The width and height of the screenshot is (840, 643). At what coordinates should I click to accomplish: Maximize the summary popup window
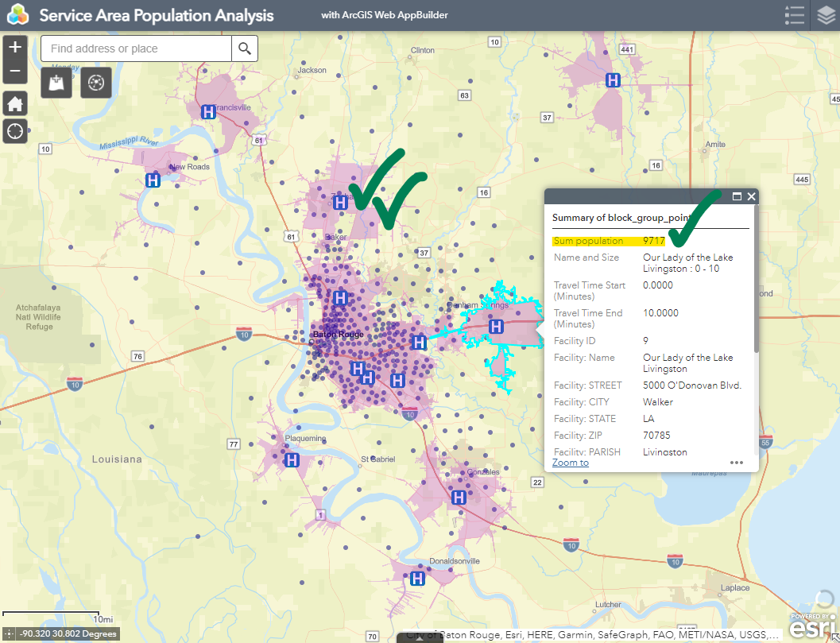coord(737,196)
